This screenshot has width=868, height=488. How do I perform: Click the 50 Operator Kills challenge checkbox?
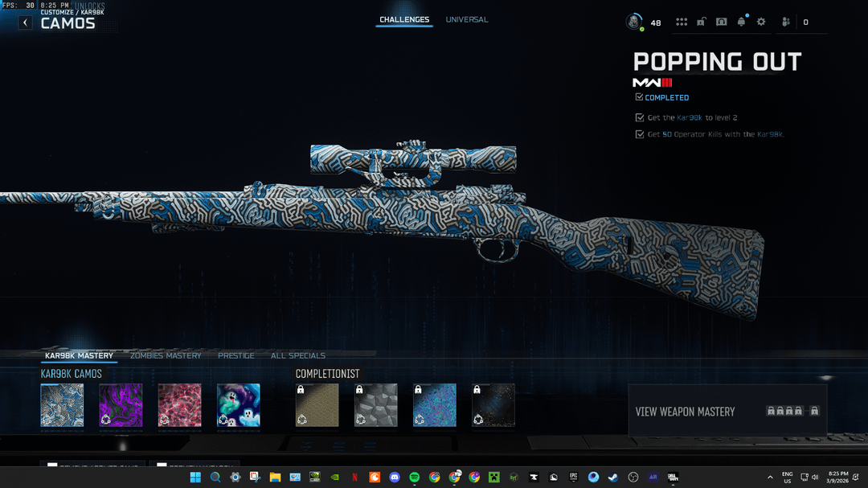(639, 134)
